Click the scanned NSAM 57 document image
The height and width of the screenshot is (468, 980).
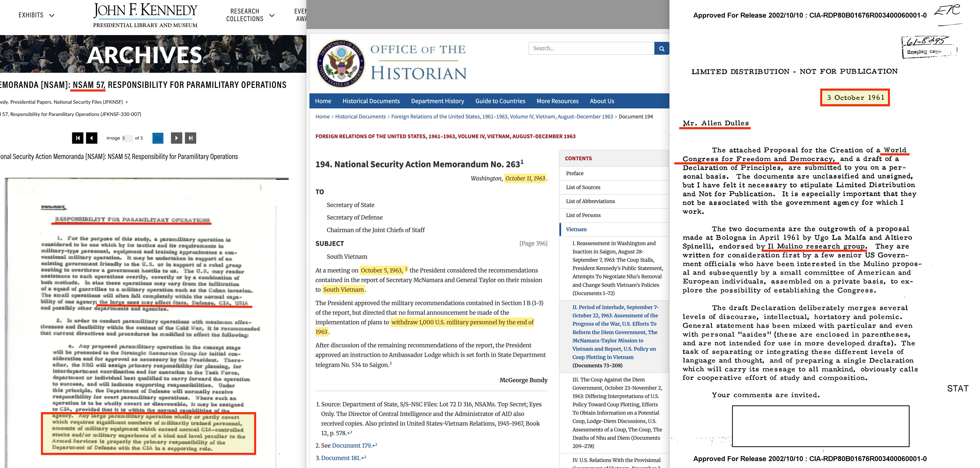(146, 323)
